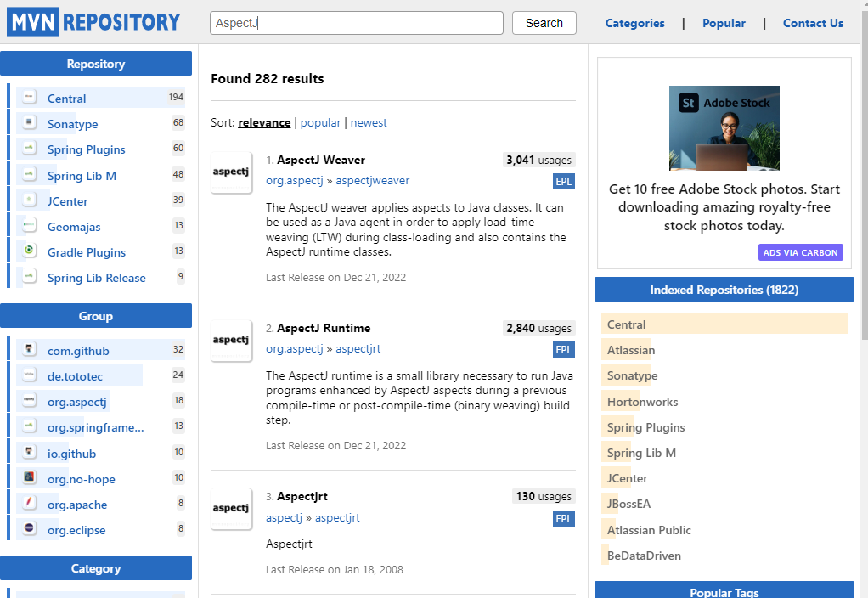This screenshot has width=868, height=598.
Task: Click the 3,041 usages badge
Action: [x=538, y=160]
